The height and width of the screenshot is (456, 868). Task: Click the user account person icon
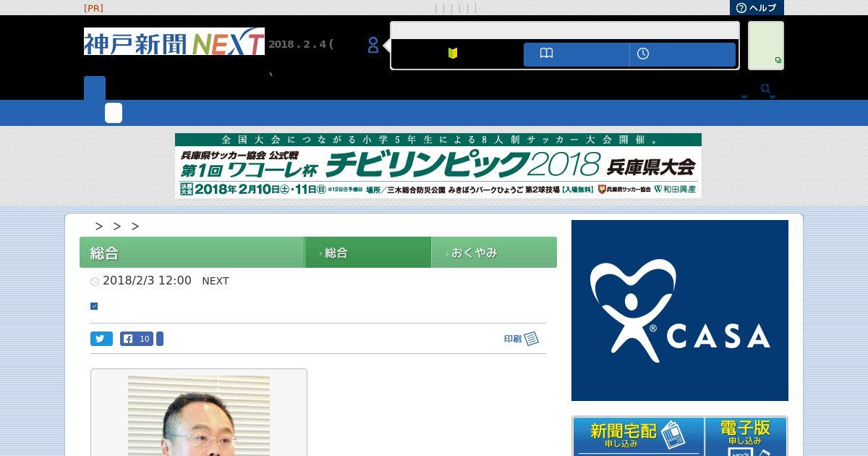tap(373, 45)
